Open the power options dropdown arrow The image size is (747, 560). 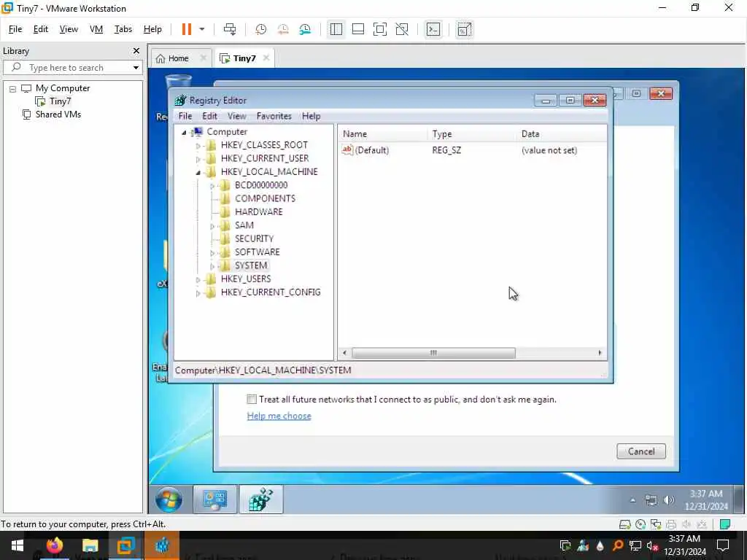pyautogui.click(x=202, y=29)
